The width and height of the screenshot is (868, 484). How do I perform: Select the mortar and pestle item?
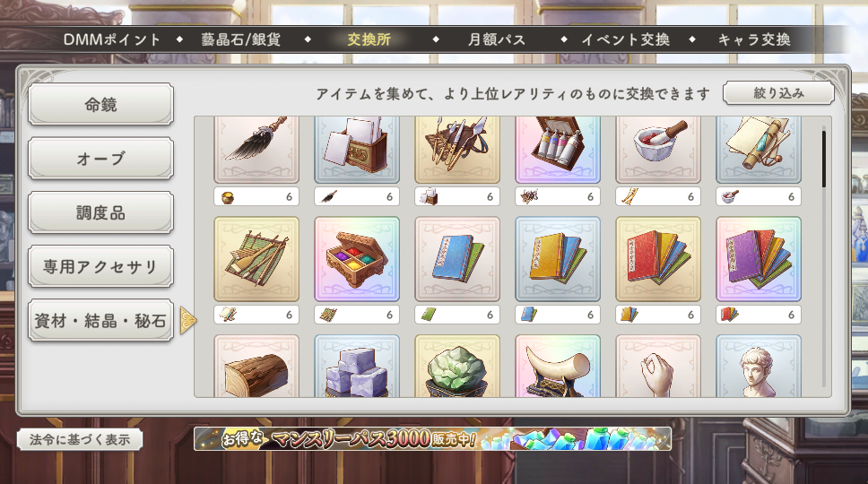[658, 150]
